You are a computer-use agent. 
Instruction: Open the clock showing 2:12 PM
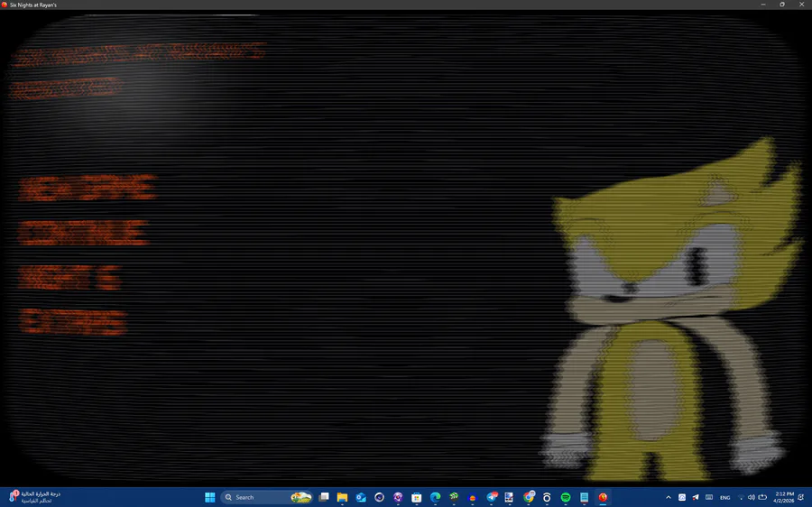point(784,497)
